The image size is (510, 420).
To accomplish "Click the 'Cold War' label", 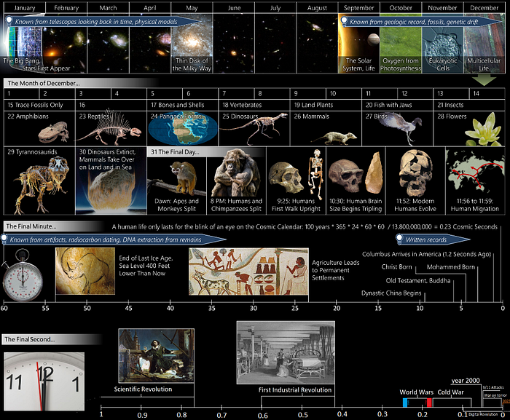I will pyautogui.click(x=450, y=392).
